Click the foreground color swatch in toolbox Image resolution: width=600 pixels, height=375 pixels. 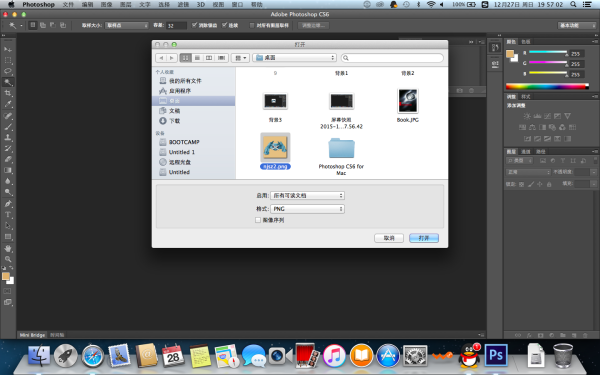(x=5, y=276)
